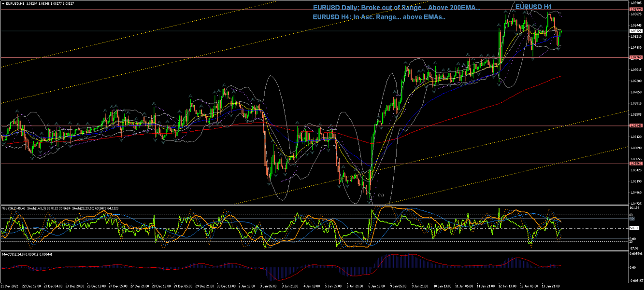Click the '21 Dec 2022' time axis label

(x=9, y=286)
